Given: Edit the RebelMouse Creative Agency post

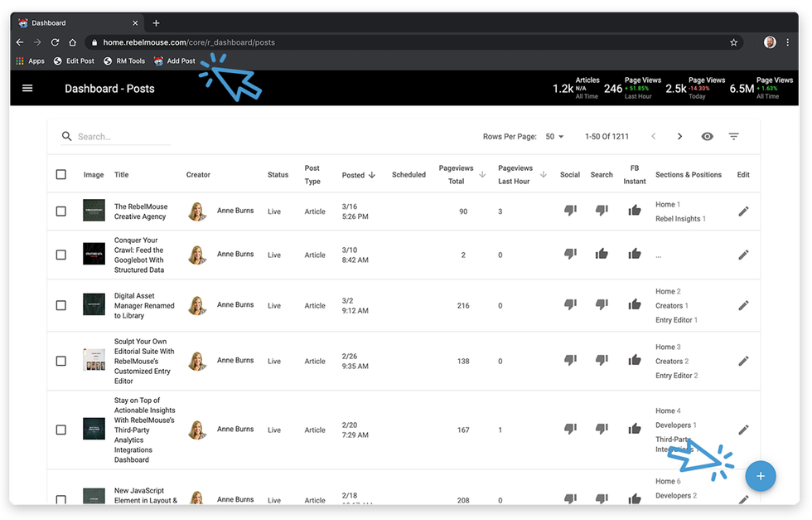Looking at the screenshot, I should (x=743, y=211).
